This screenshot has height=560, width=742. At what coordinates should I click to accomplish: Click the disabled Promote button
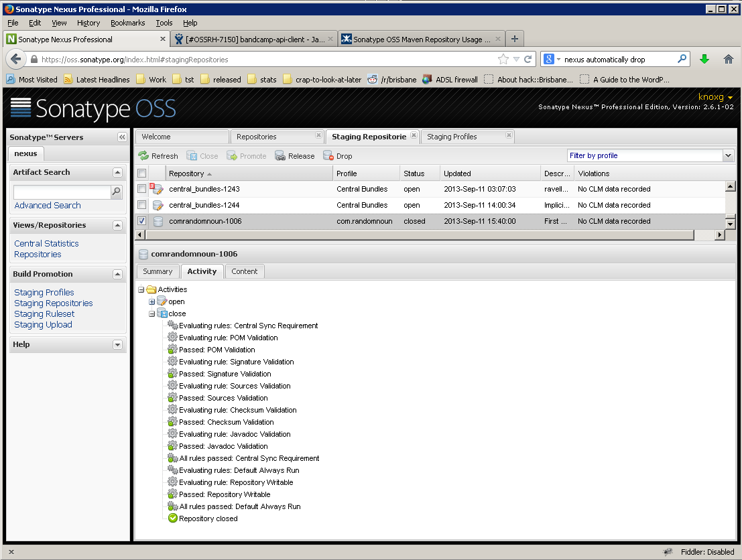click(247, 155)
